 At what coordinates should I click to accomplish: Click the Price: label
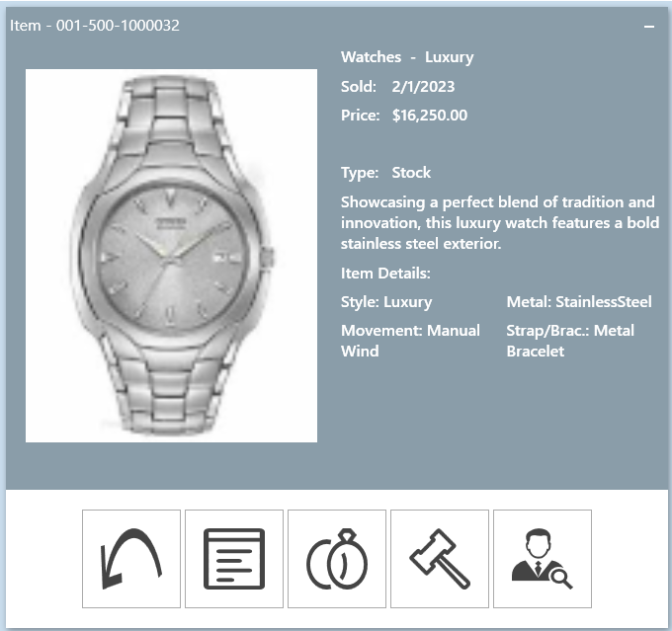pos(360,116)
